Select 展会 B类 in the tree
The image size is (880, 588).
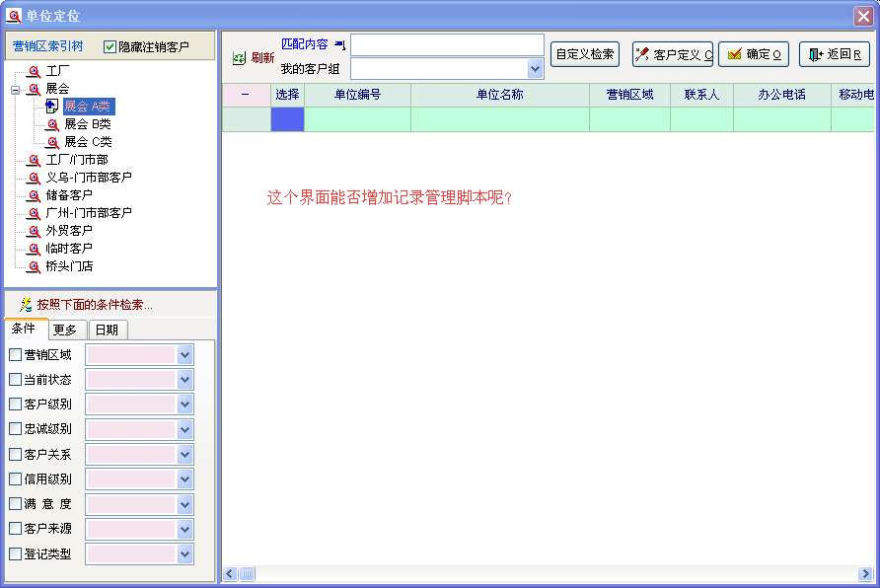pos(87,124)
